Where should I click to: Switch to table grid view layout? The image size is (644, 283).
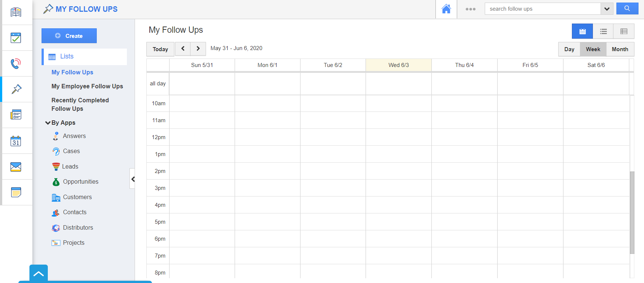pos(624,31)
